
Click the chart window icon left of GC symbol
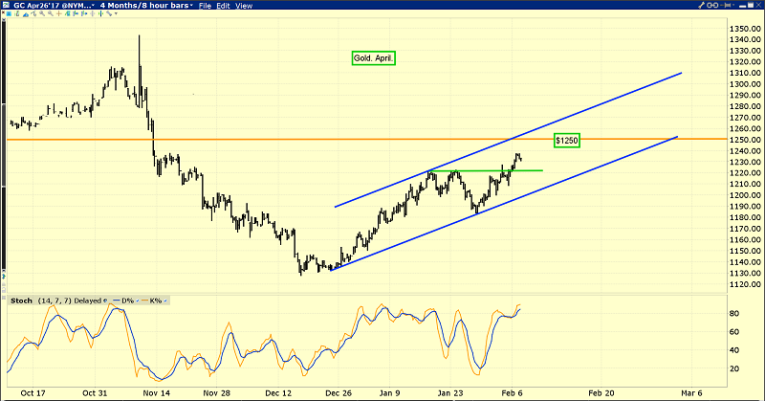point(5,6)
